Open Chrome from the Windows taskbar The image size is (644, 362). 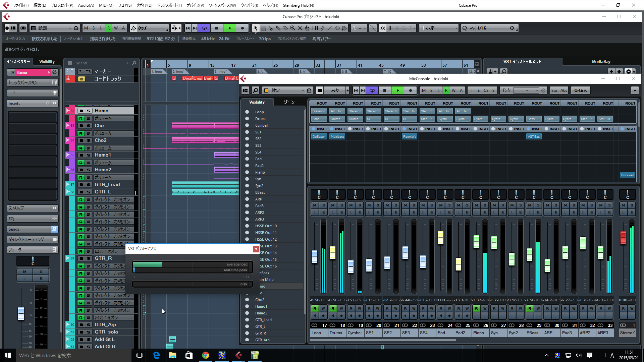(205, 355)
